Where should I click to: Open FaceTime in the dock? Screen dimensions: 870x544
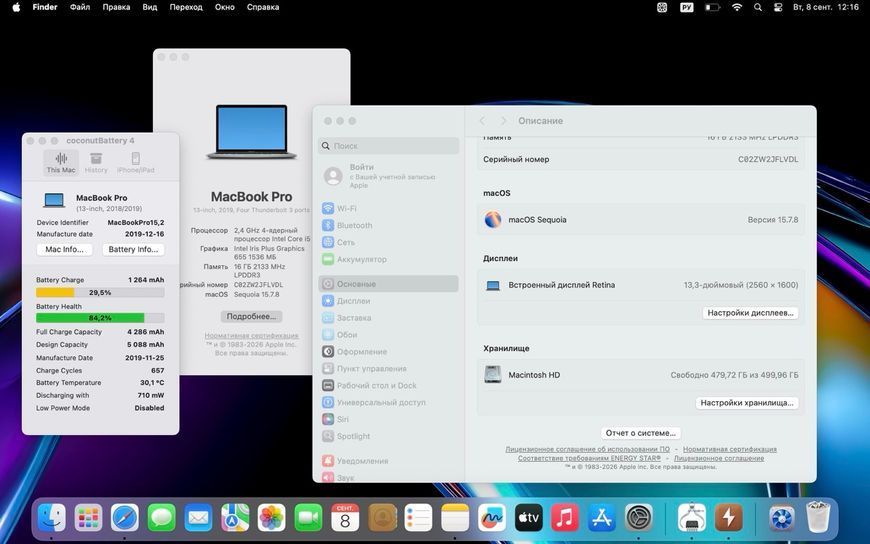tap(308, 518)
